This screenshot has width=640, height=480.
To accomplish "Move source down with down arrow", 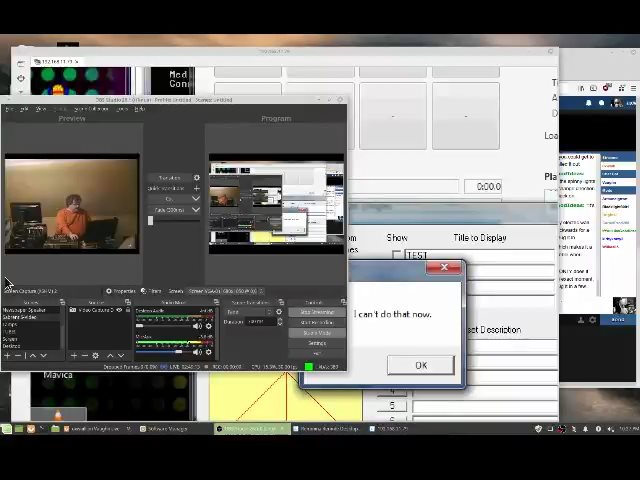I will click(121, 356).
